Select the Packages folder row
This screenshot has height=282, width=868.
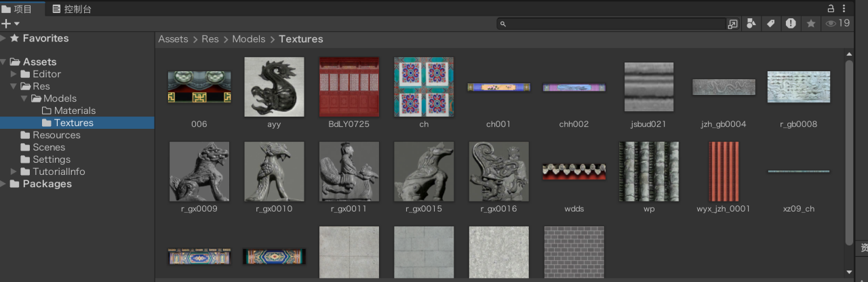[77, 184]
